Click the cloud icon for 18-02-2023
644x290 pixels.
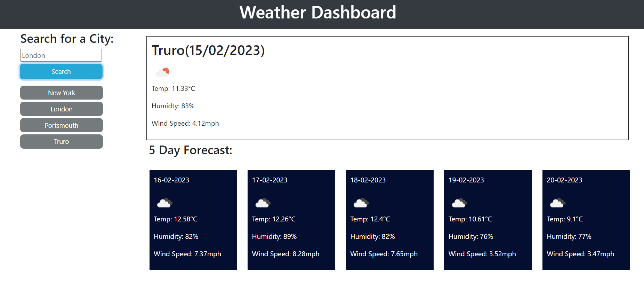[x=361, y=203]
